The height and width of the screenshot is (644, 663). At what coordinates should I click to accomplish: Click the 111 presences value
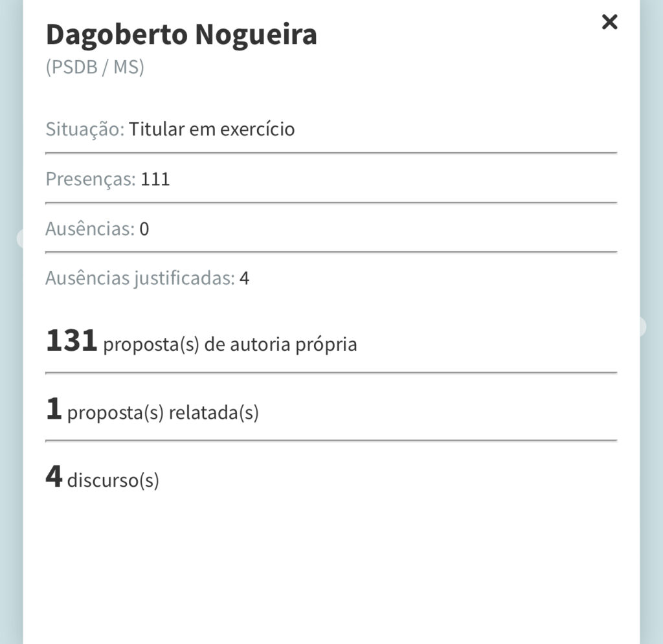coord(155,179)
